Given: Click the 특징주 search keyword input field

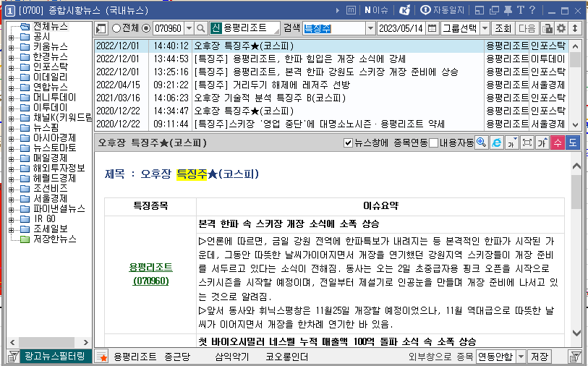Looking at the screenshot, I should [x=334, y=28].
